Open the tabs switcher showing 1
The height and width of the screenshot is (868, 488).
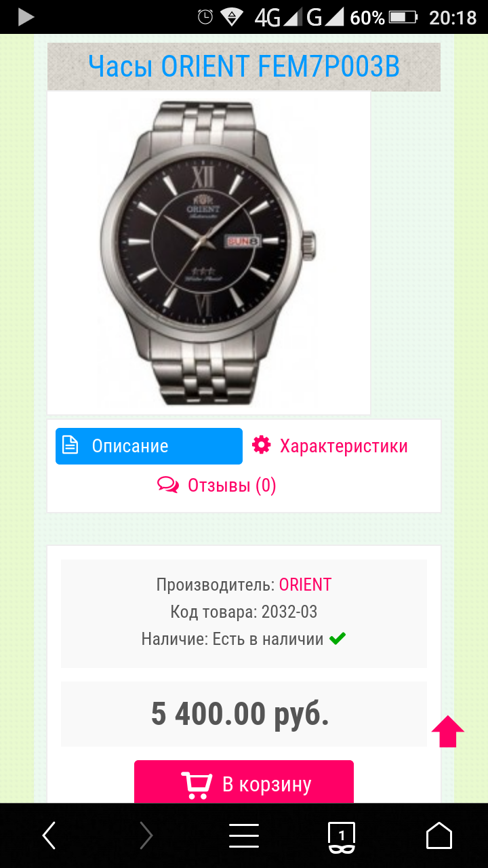pyautogui.click(x=342, y=837)
